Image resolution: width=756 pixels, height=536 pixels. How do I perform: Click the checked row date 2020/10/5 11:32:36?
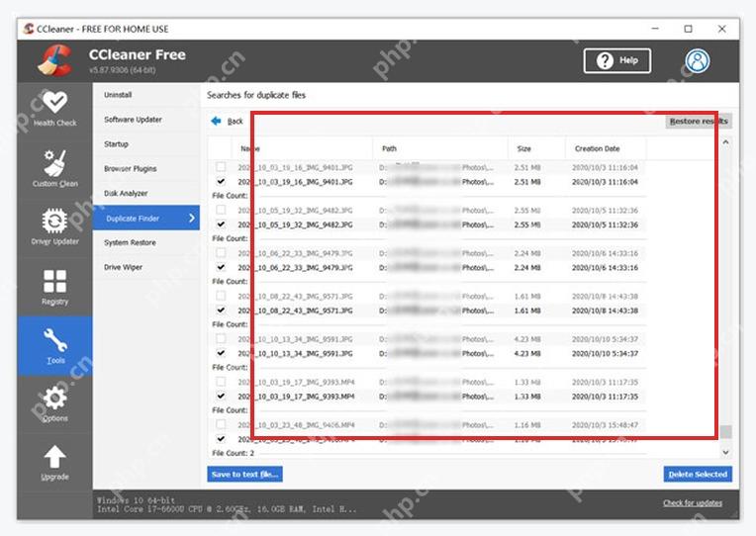point(605,224)
